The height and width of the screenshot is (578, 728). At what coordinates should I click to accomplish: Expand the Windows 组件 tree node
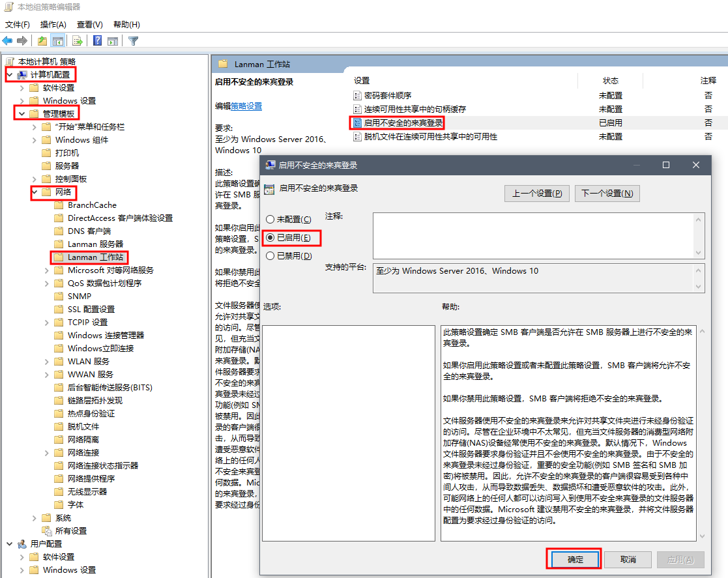click(x=35, y=140)
